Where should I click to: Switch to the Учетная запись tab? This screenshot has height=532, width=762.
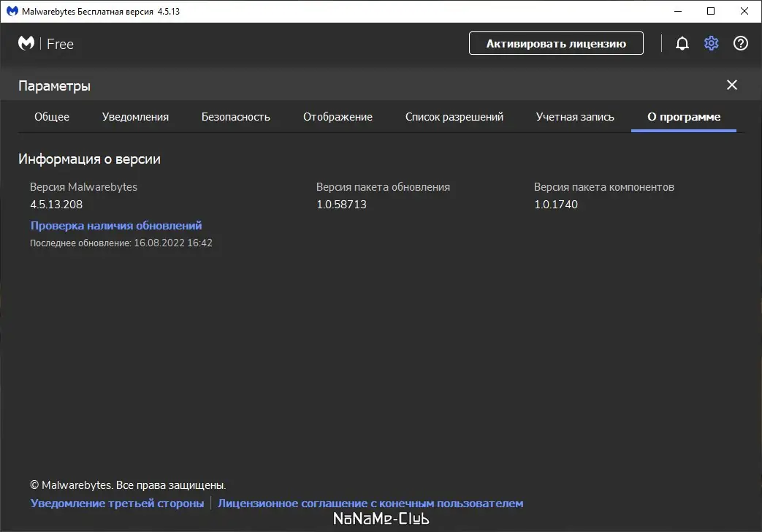575,117
